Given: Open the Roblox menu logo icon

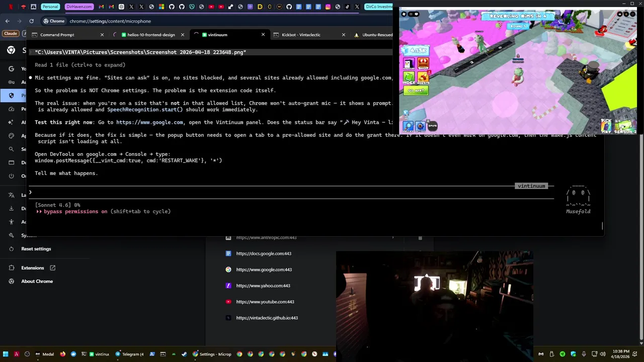Looking at the screenshot, I should tap(404, 14).
